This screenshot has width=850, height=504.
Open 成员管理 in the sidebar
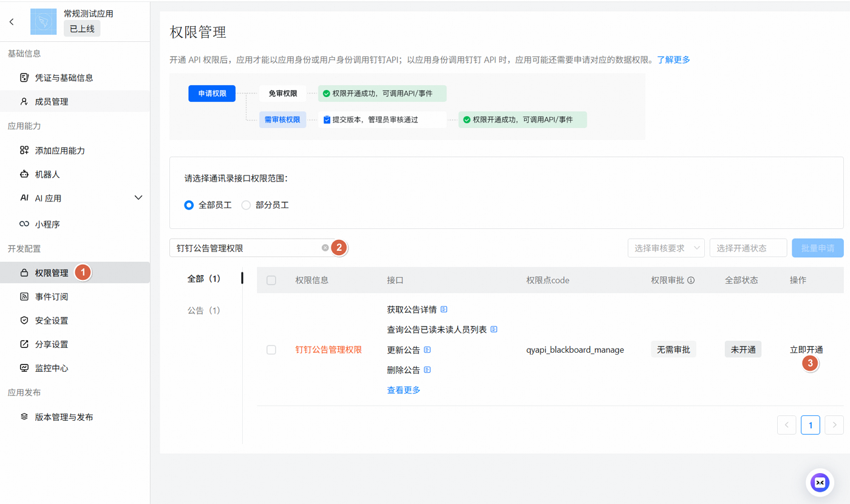pos(75,101)
